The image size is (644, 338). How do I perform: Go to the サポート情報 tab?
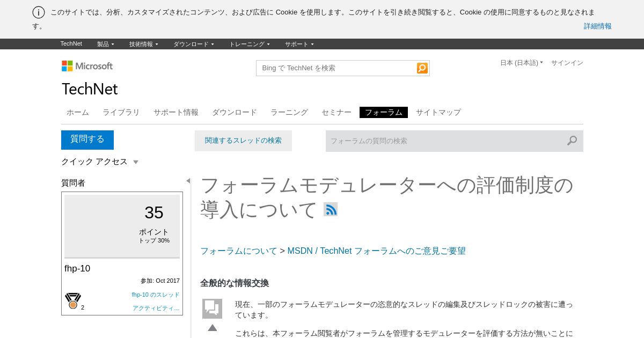tap(176, 112)
